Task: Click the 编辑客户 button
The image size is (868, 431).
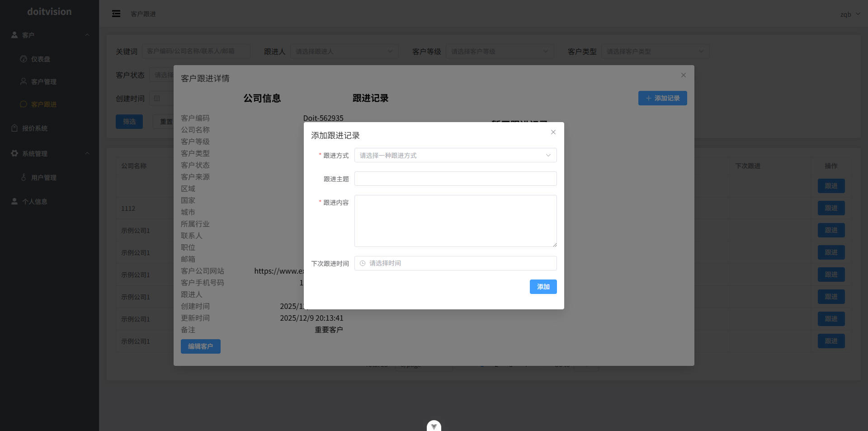Action: (x=200, y=346)
